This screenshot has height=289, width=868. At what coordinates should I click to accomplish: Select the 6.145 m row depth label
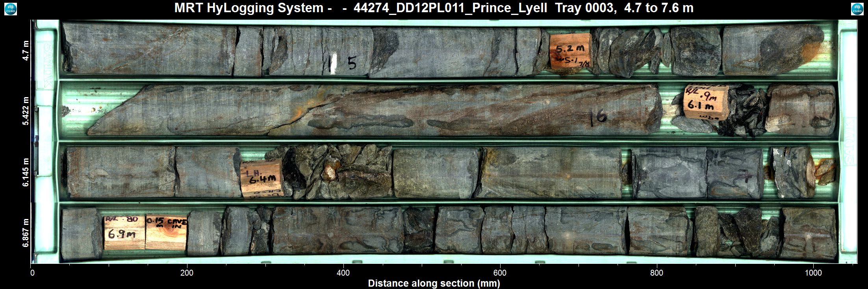click(26, 172)
